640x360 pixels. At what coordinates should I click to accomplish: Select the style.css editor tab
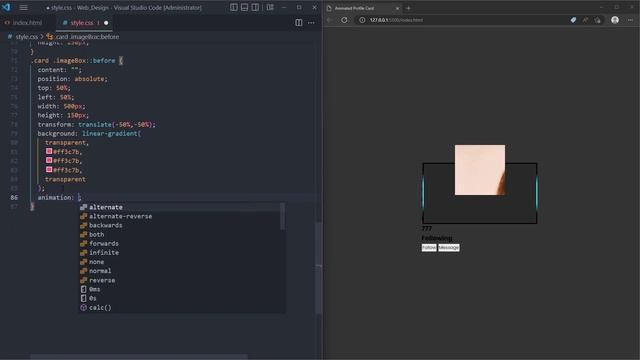point(82,23)
